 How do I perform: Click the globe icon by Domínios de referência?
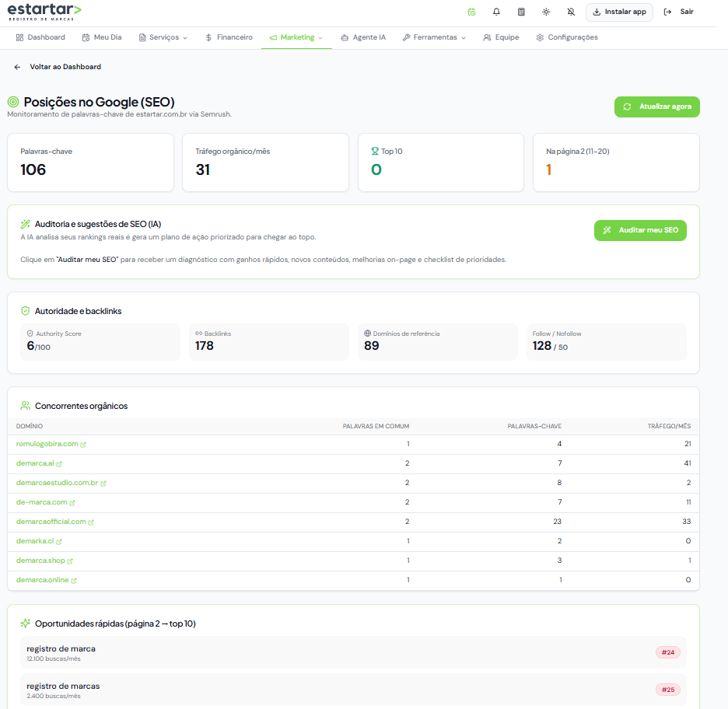[367, 334]
